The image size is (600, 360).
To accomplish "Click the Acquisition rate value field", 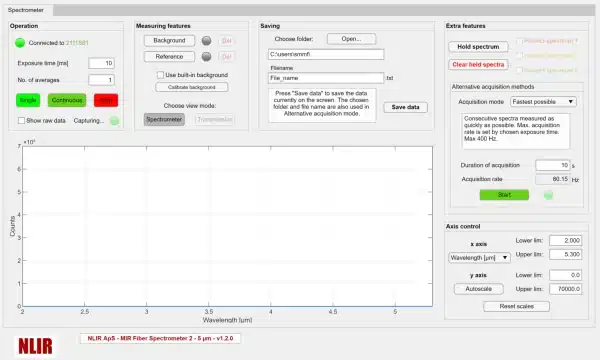I will point(553,179).
